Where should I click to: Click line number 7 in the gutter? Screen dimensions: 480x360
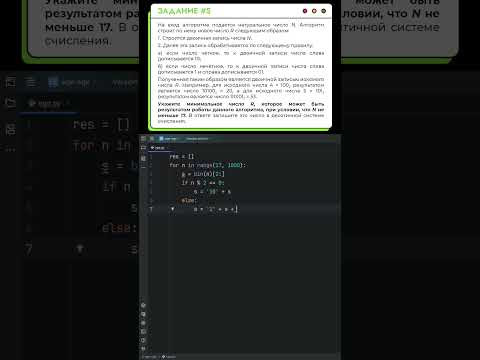151,209
